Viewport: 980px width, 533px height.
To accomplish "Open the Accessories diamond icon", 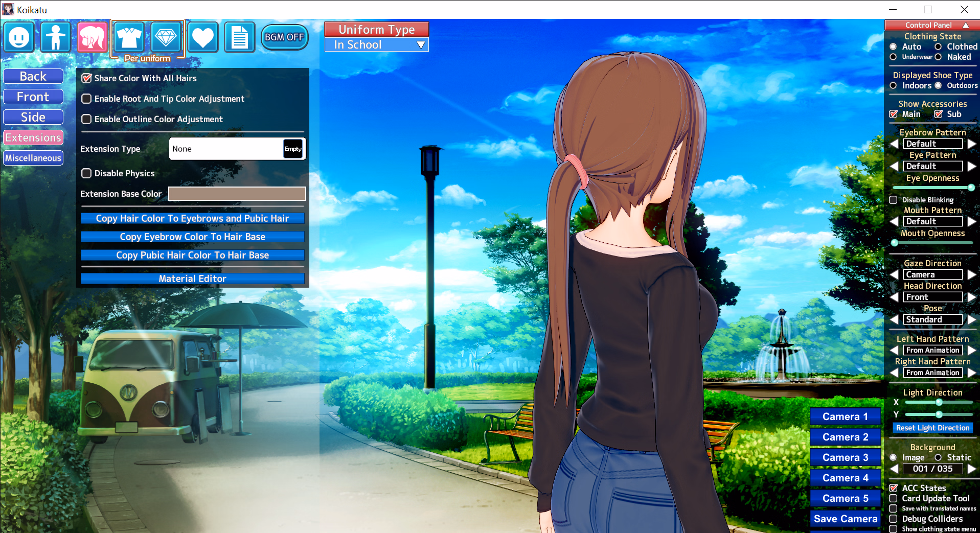I will (x=166, y=37).
